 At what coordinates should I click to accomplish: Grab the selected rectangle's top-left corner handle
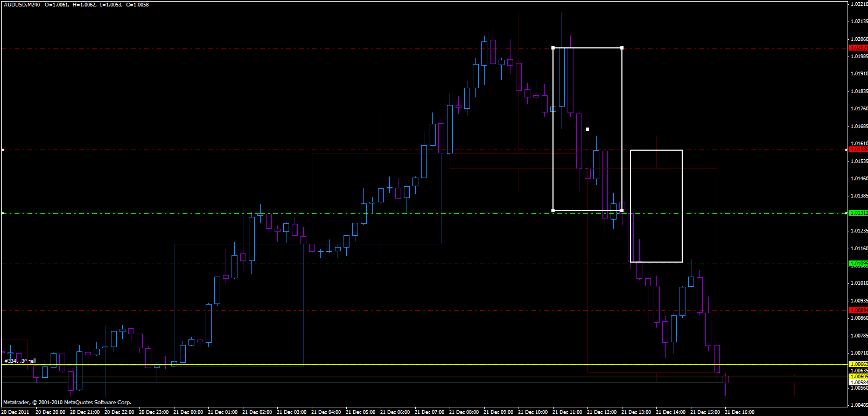[x=554, y=48]
